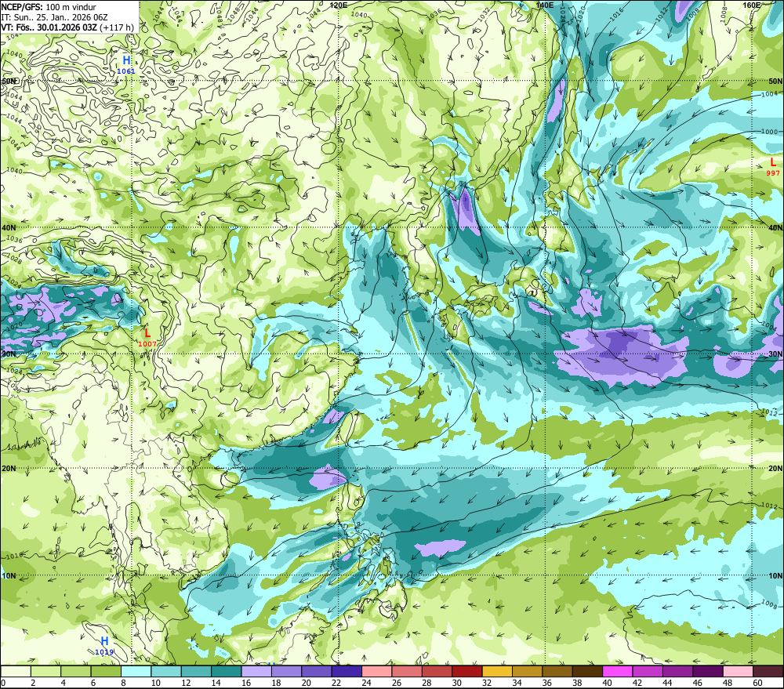
Task: Pick the lavender 16–18 legend swatch
Action: [x=256, y=671]
